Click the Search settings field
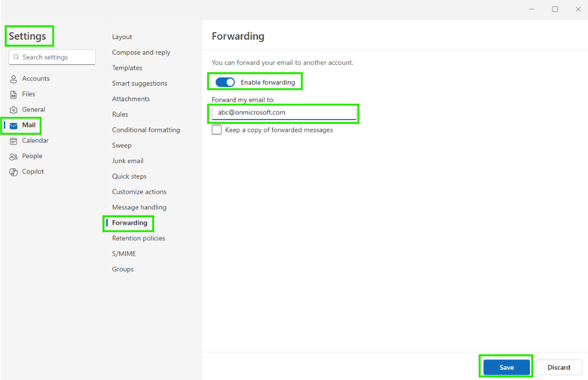Viewport: 588px width, 380px height. (52, 57)
